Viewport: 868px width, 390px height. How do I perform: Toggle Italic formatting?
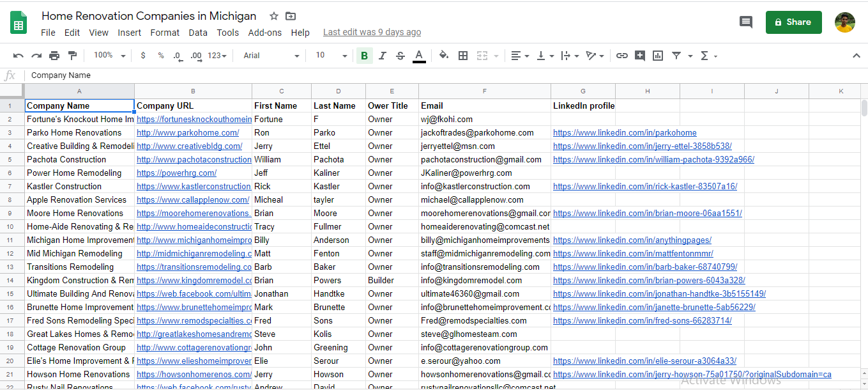pos(383,56)
